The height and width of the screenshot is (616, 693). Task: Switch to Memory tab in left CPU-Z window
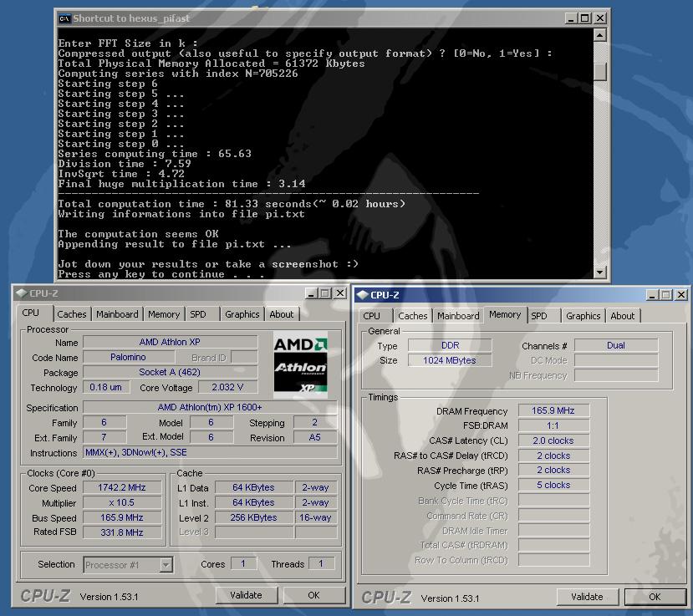pos(164,314)
